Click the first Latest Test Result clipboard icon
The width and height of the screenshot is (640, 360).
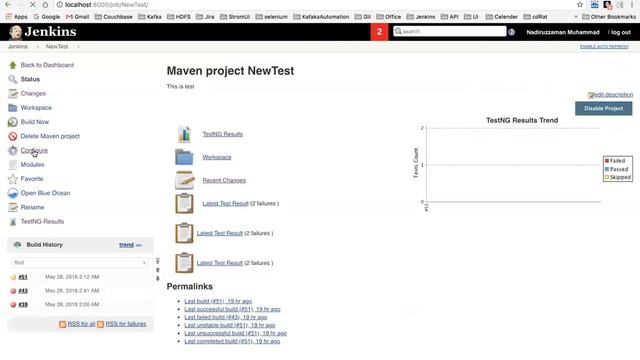pyautogui.click(x=184, y=203)
